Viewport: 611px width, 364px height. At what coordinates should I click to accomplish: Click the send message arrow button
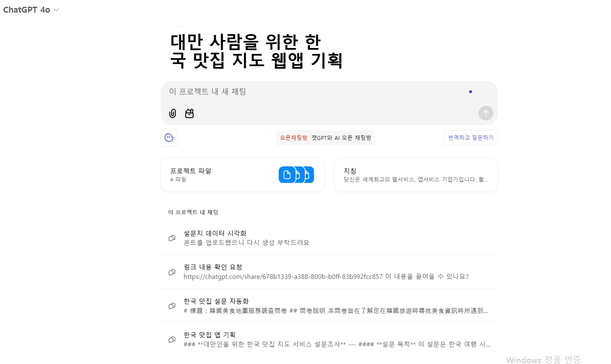[x=486, y=113]
